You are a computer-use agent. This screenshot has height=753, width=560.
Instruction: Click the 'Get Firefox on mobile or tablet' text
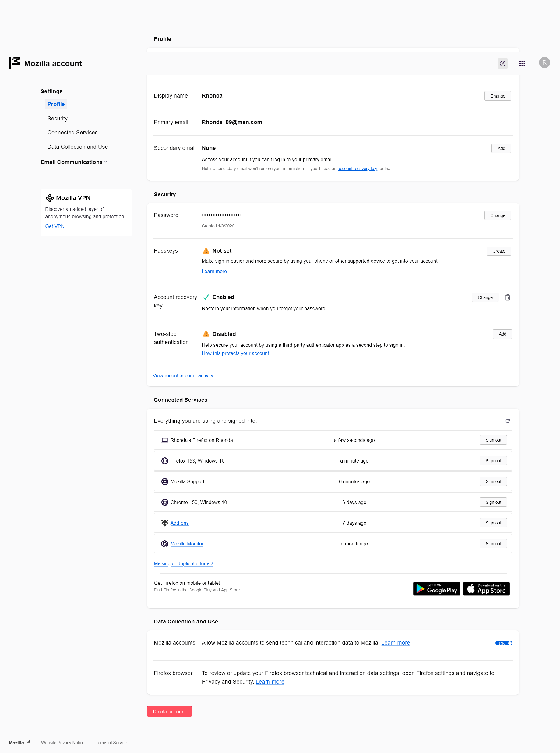pyautogui.click(x=186, y=583)
